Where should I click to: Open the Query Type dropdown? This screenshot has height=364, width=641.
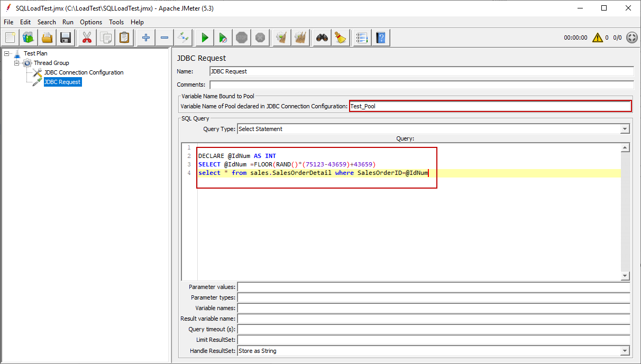625,129
